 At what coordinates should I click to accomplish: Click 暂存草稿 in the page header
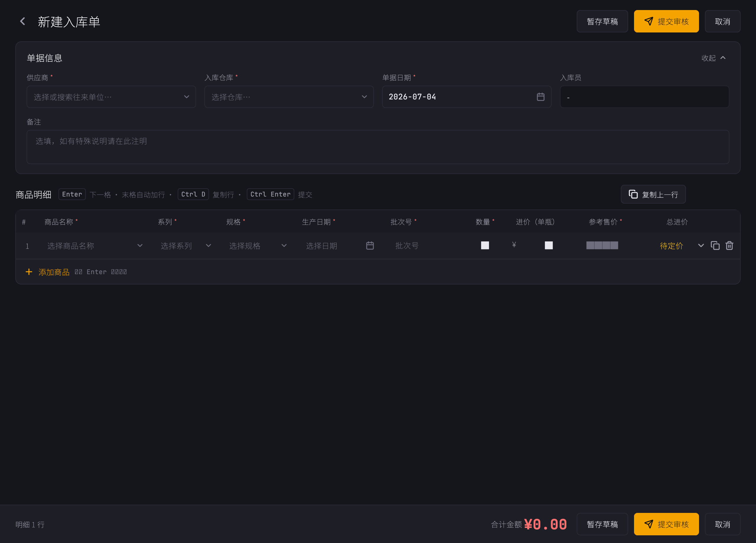coord(602,21)
